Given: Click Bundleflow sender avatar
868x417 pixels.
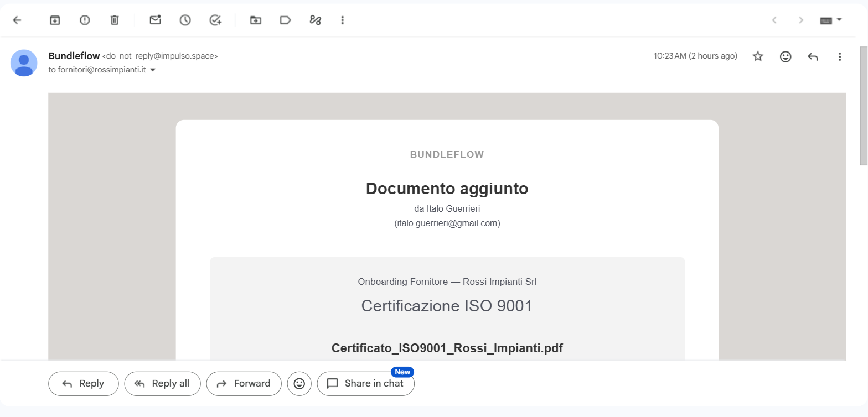Looking at the screenshot, I should coord(24,63).
